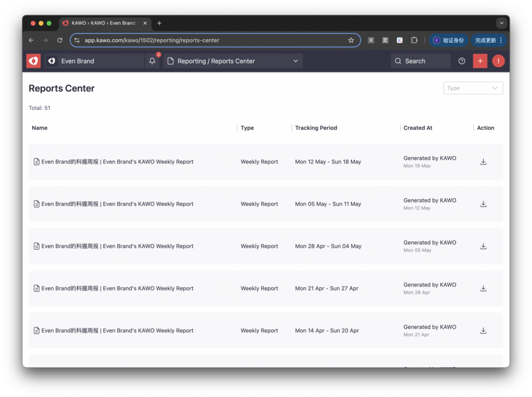Open the red user alert avatar
The height and width of the screenshot is (397, 532).
pyautogui.click(x=498, y=61)
